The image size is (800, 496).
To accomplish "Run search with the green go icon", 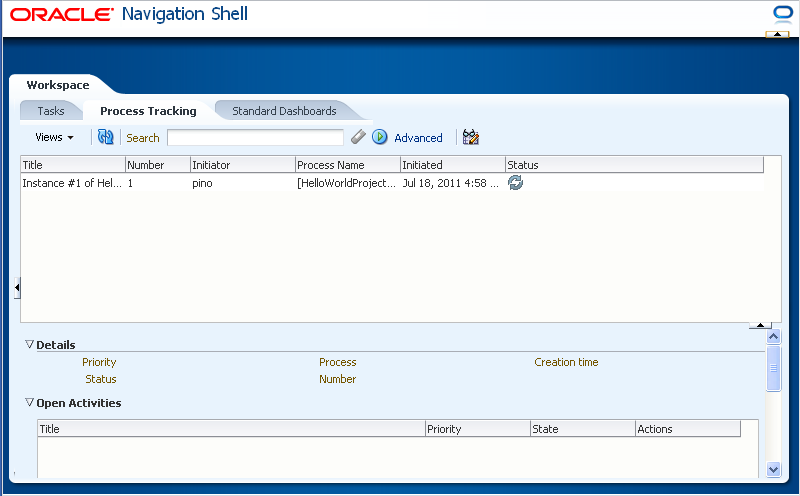I will point(380,137).
